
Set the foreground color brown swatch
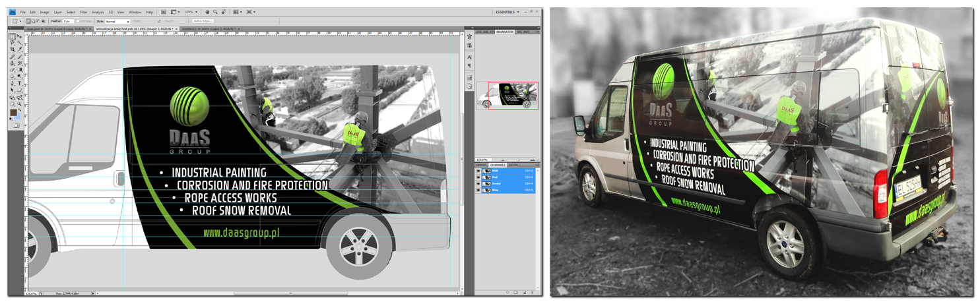tap(13, 111)
